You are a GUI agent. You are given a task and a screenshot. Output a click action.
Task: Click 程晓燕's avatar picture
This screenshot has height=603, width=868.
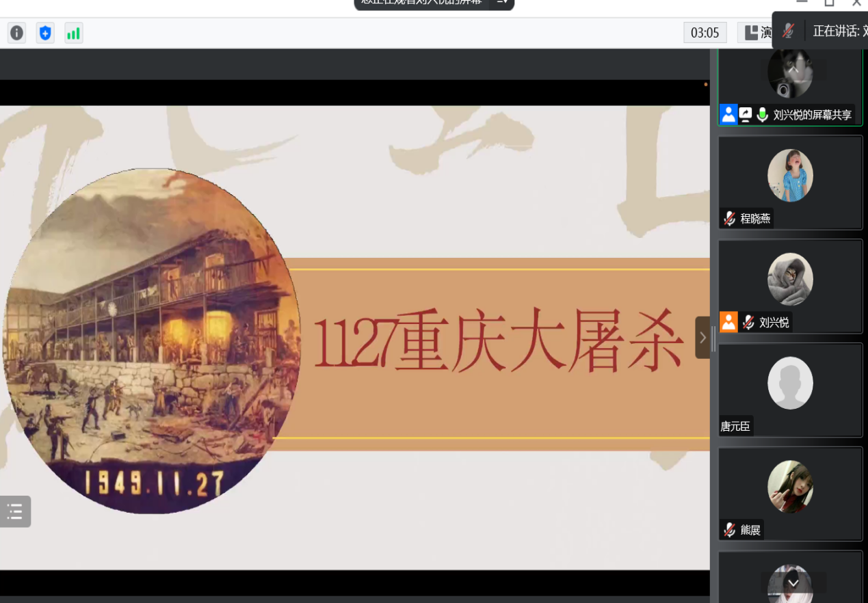(790, 176)
